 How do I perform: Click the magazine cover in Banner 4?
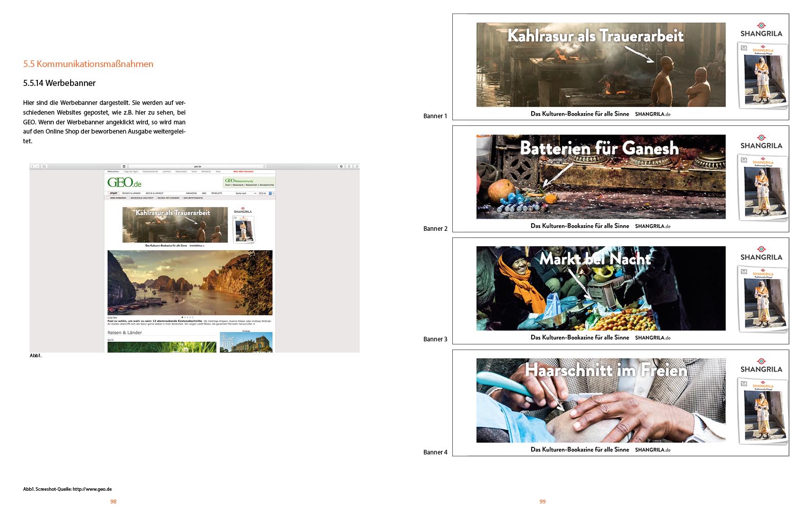pyautogui.click(x=762, y=410)
